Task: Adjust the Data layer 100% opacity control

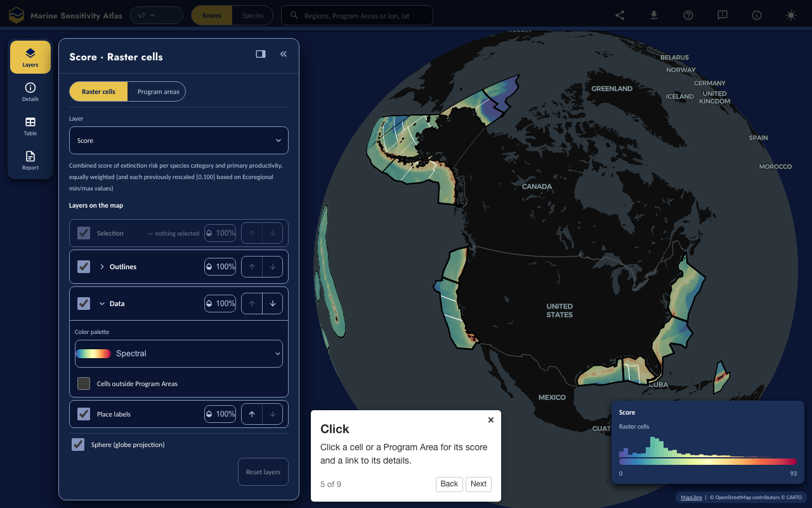Action: (220, 304)
